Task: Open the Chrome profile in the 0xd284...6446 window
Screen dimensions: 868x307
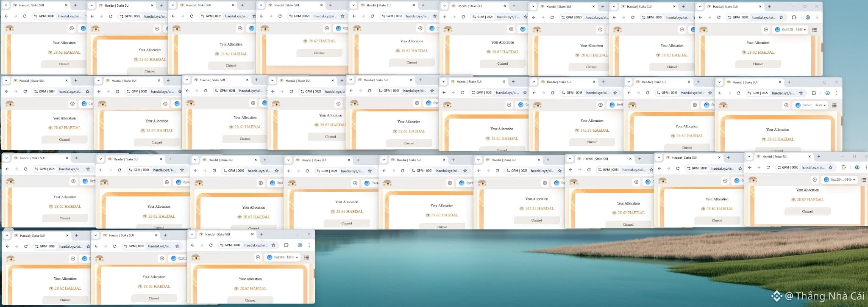Action: coord(857,168)
